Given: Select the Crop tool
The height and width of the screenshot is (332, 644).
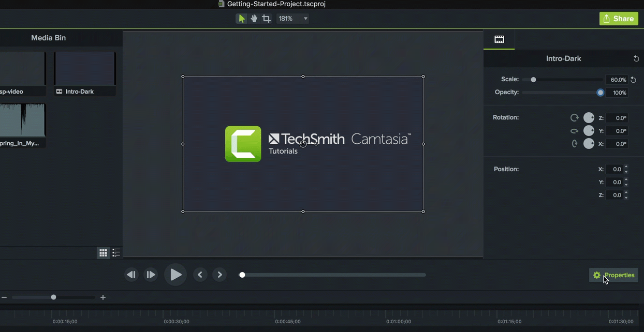Looking at the screenshot, I should pyautogui.click(x=266, y=19).
